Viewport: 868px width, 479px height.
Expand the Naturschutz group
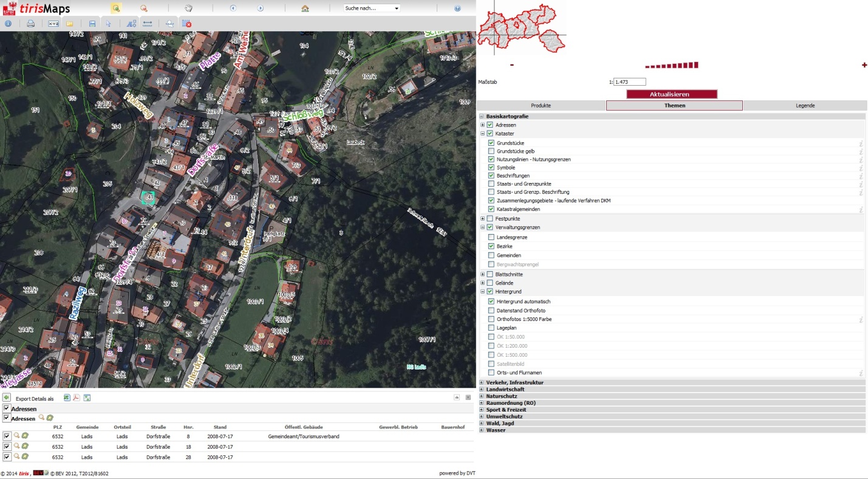click(x=482, y=396)
